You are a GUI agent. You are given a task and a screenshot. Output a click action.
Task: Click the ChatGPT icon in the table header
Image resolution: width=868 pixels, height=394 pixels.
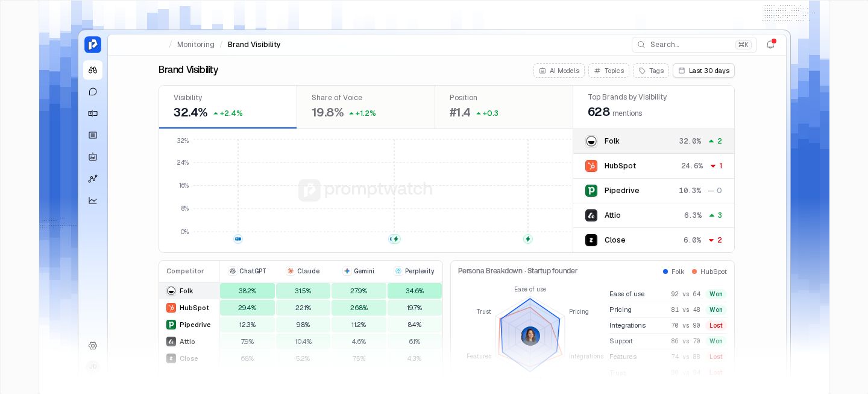coord(233,272)
